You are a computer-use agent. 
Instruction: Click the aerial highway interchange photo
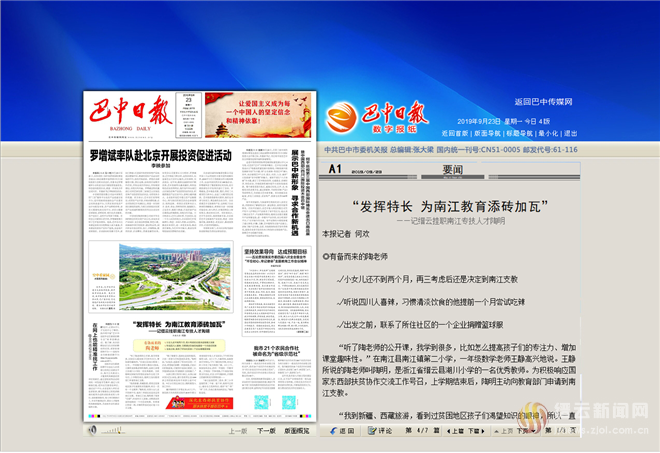(175, 277)
